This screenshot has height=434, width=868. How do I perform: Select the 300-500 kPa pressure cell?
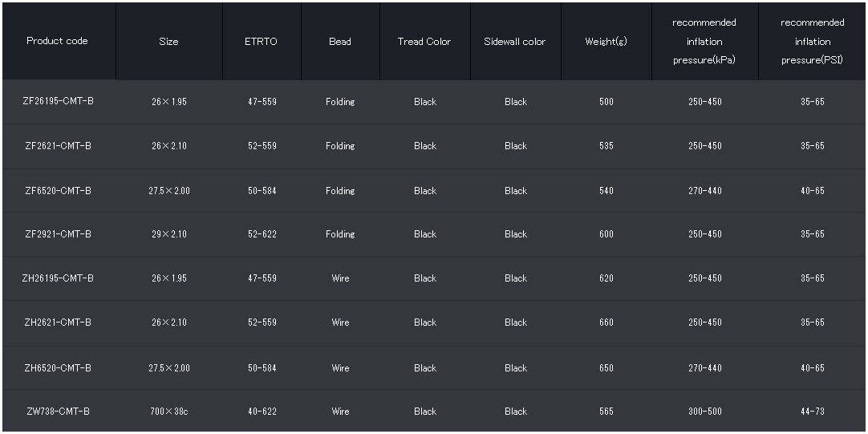704,412
